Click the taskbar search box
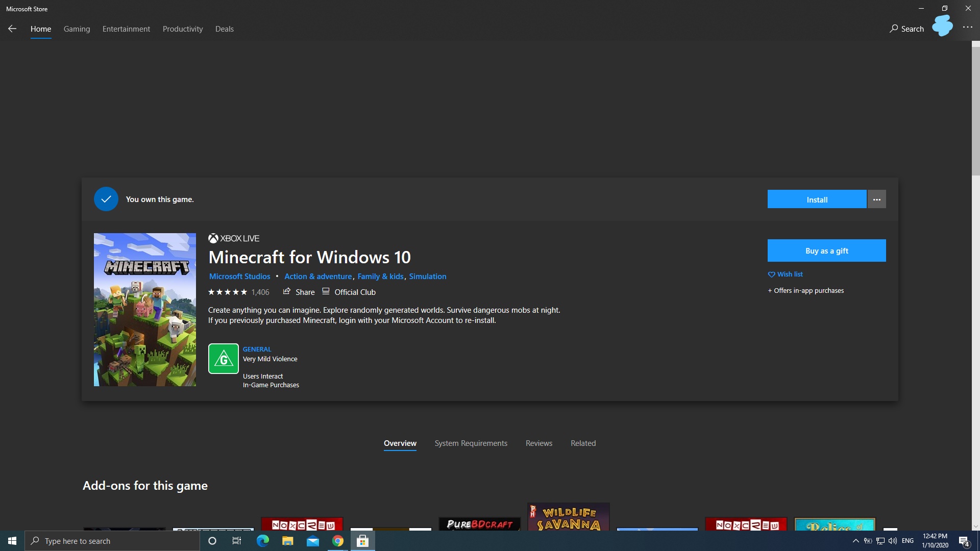The width and height of the screenshot is (980, 551). [112, 541]
